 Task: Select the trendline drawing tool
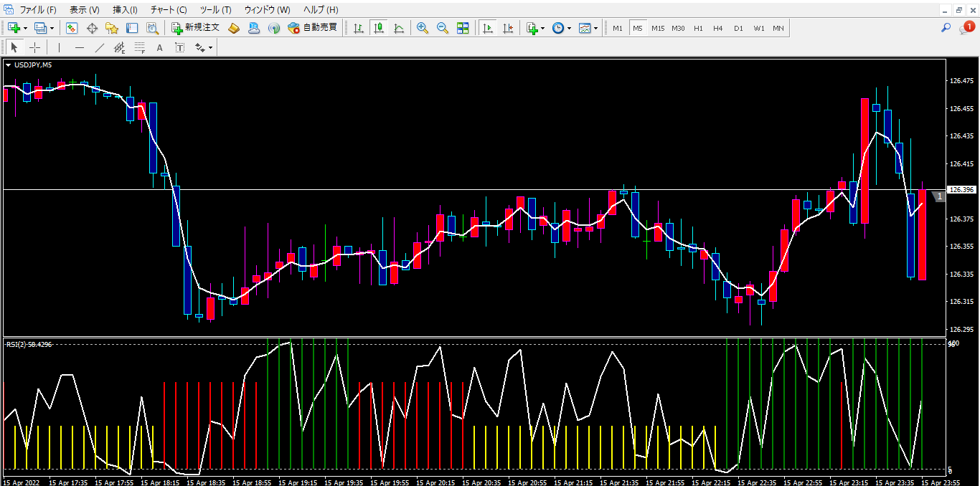pyautogui.click(x=100, y=47)
